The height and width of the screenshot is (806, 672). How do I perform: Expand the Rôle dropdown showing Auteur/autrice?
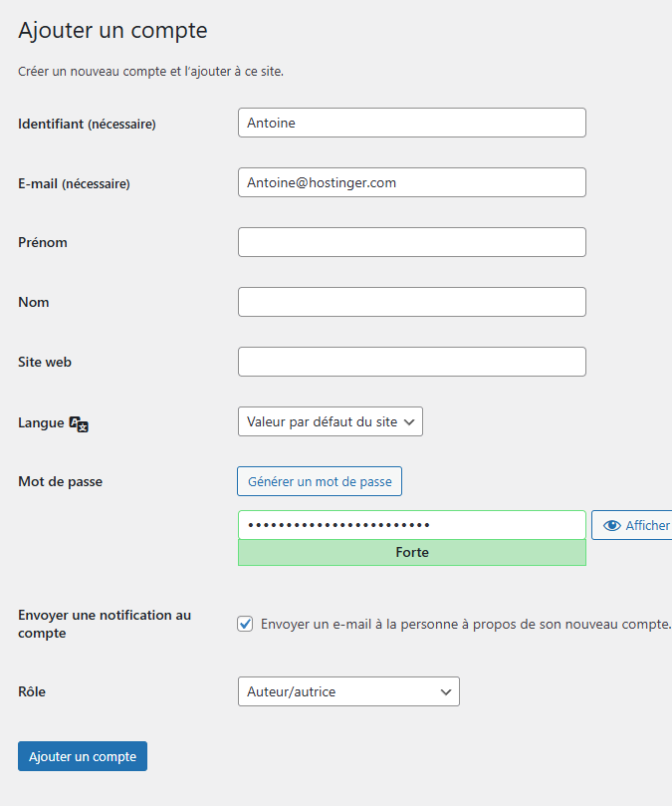coord(348,691)
